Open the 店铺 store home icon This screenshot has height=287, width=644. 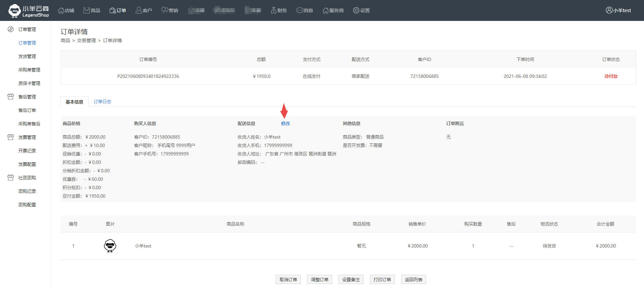(61, 10)
